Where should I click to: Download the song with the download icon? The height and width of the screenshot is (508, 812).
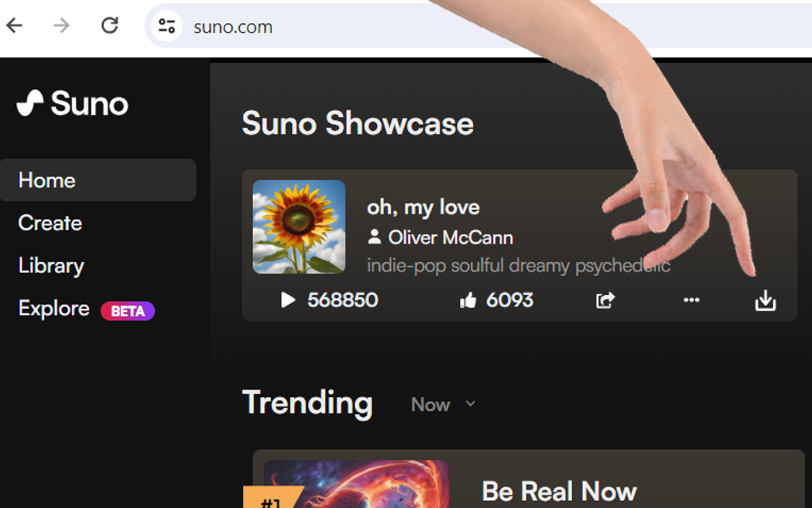point(766,300)
